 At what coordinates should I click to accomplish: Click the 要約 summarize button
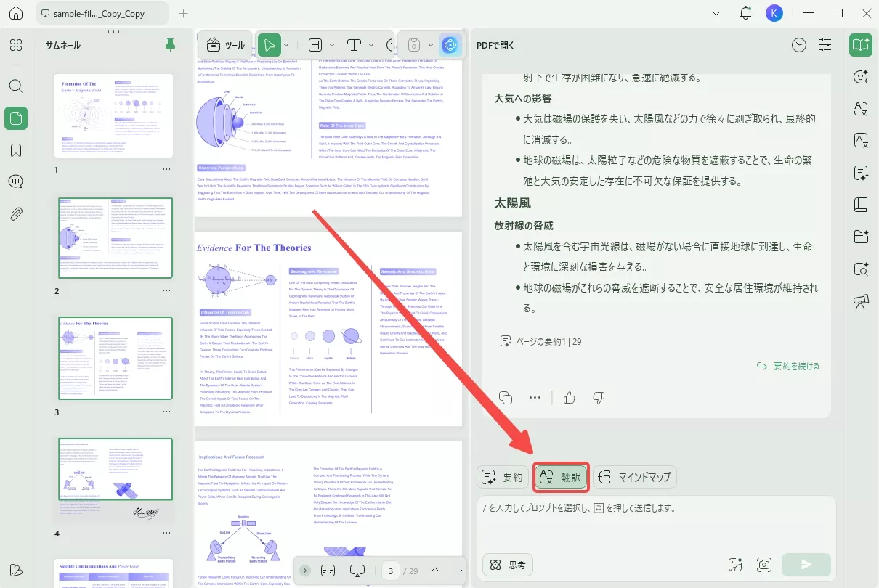point(503,477)
